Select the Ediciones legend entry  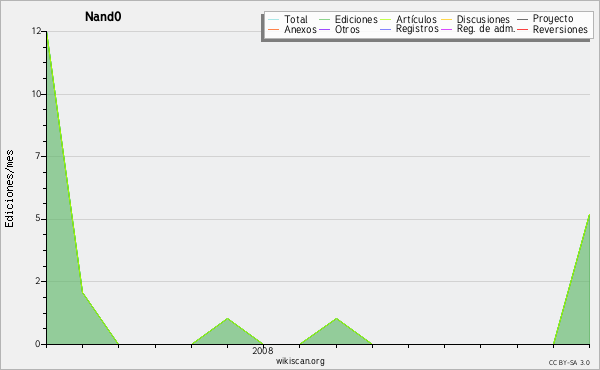tap(348, 19)
